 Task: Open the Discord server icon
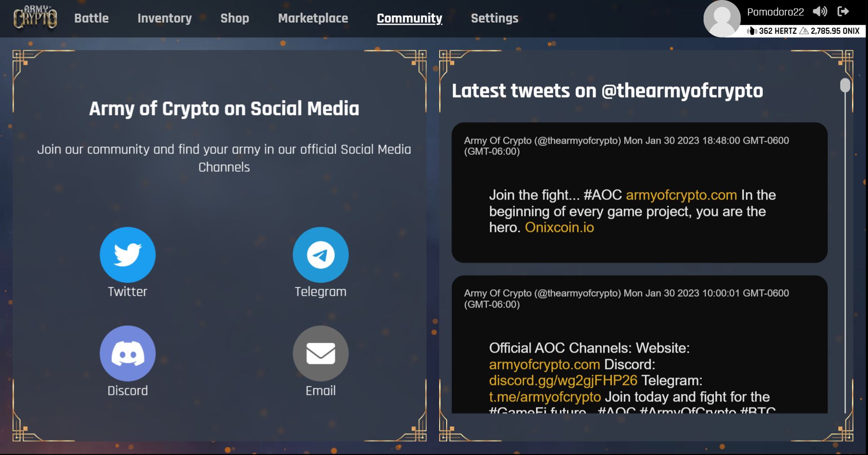(127, 354)
